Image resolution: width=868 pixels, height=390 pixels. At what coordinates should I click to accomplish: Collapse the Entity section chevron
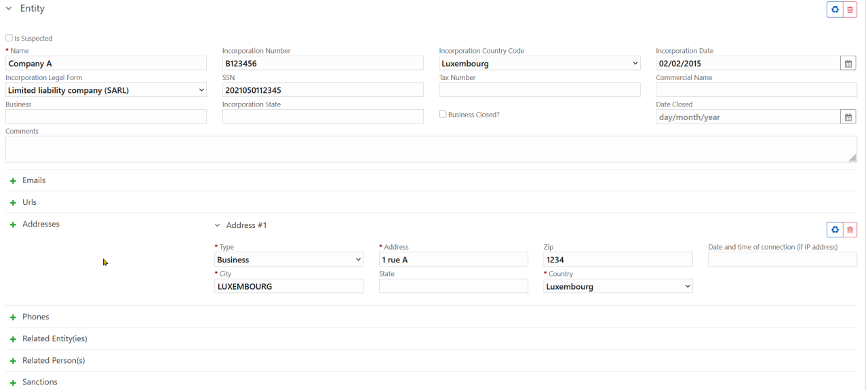pos(9,9)
